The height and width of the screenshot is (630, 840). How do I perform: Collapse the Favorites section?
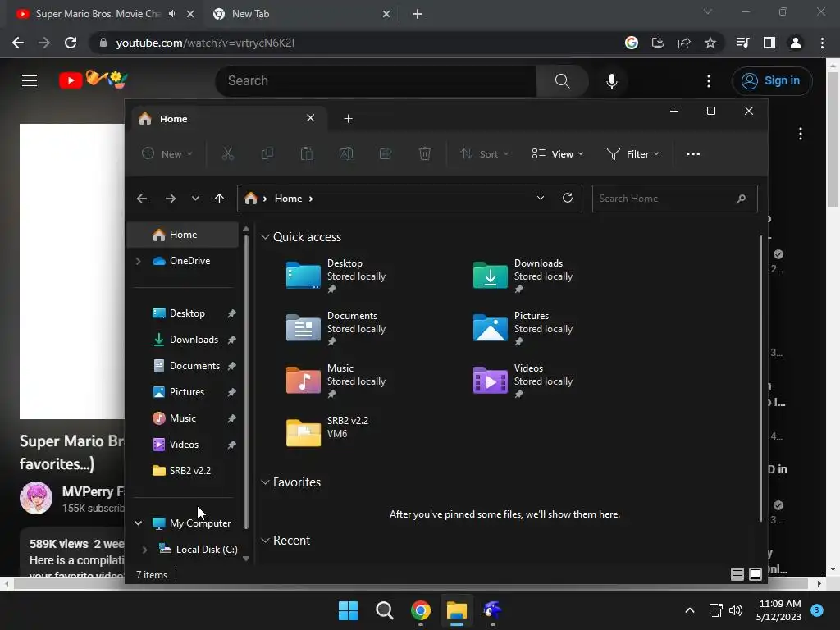[x=265, y=482]
